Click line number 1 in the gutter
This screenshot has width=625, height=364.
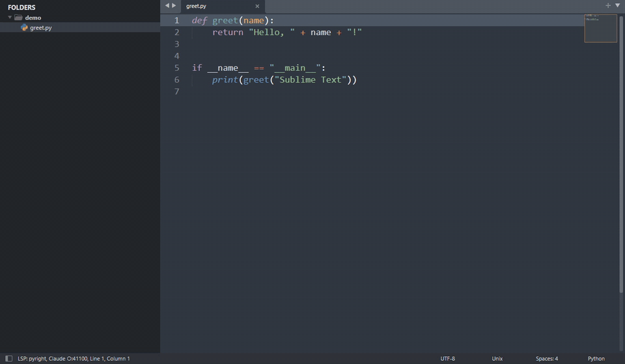176,20
